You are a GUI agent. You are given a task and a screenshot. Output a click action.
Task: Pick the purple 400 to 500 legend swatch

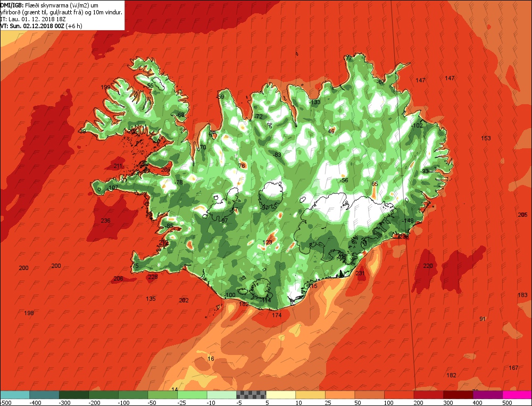488,395
